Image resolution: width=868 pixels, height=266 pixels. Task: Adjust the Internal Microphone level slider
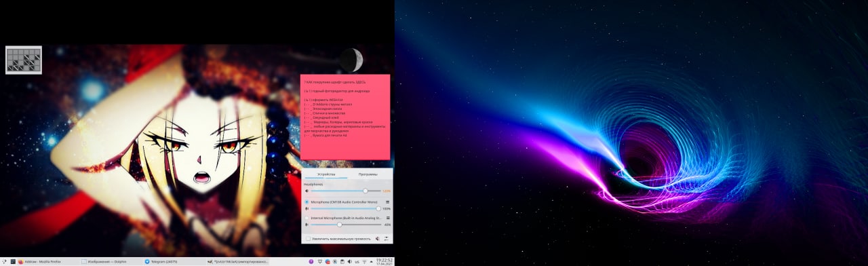[345, 225]
